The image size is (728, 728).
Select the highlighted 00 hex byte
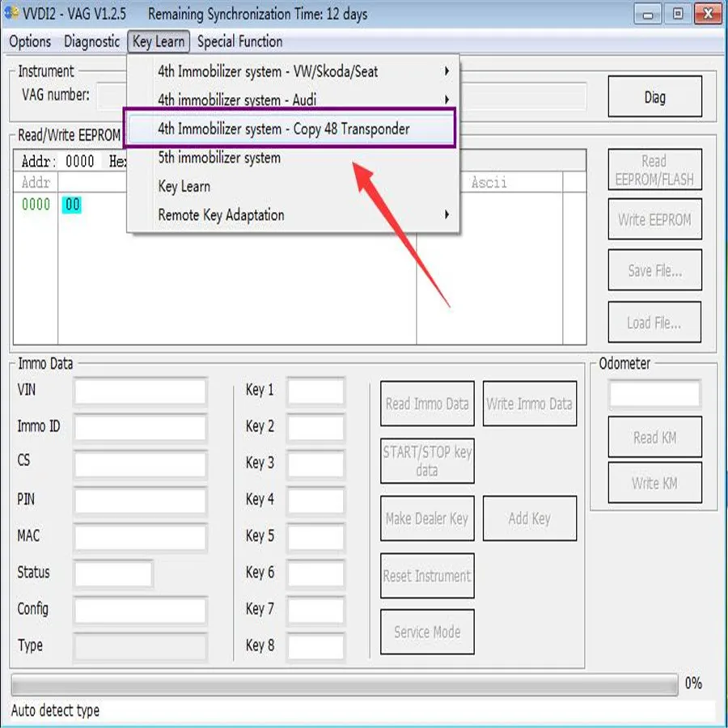tap(72, 205)
